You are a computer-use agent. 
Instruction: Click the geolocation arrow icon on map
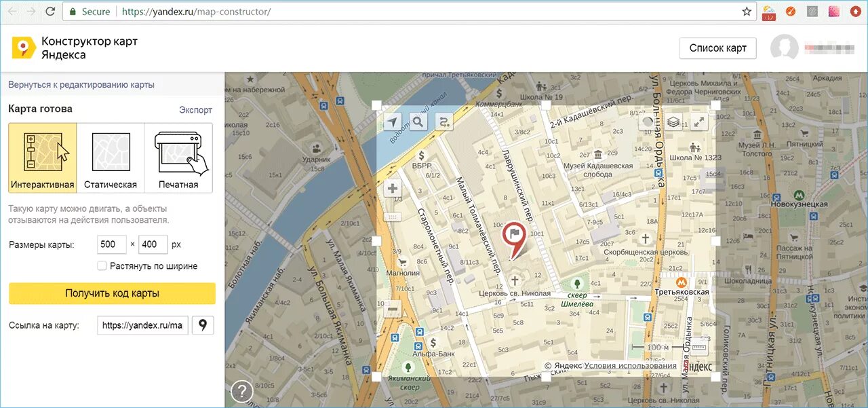393,122
